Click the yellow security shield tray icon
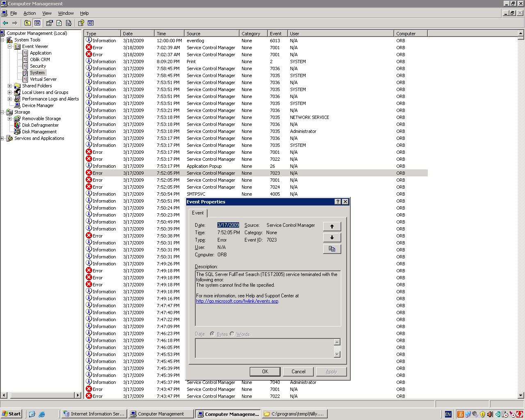Viewport: 525px width, 420px height. click(x=482, y=414)
